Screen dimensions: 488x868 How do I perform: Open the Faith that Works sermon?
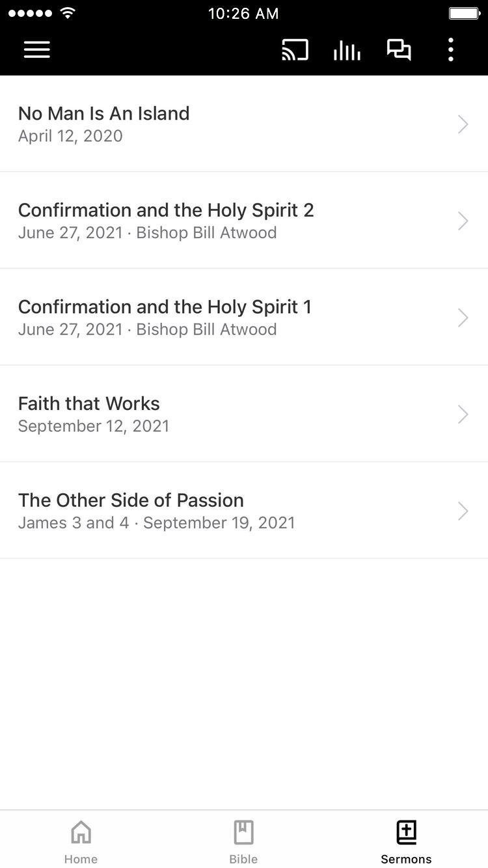click(x=89, y=403)
